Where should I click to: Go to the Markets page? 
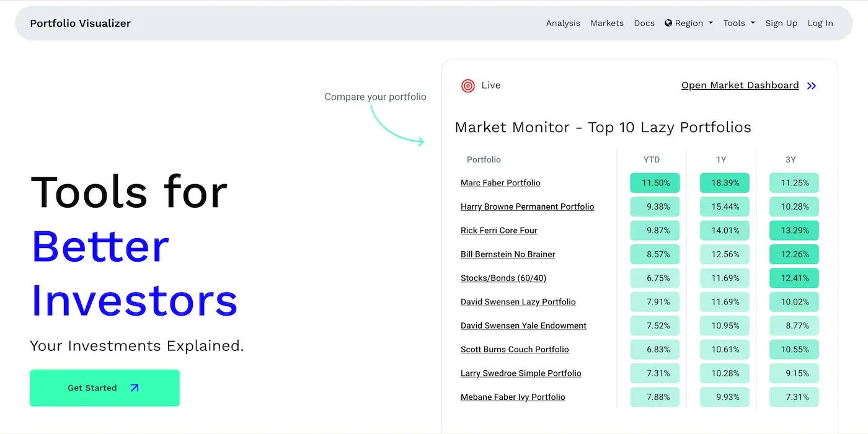607,23
